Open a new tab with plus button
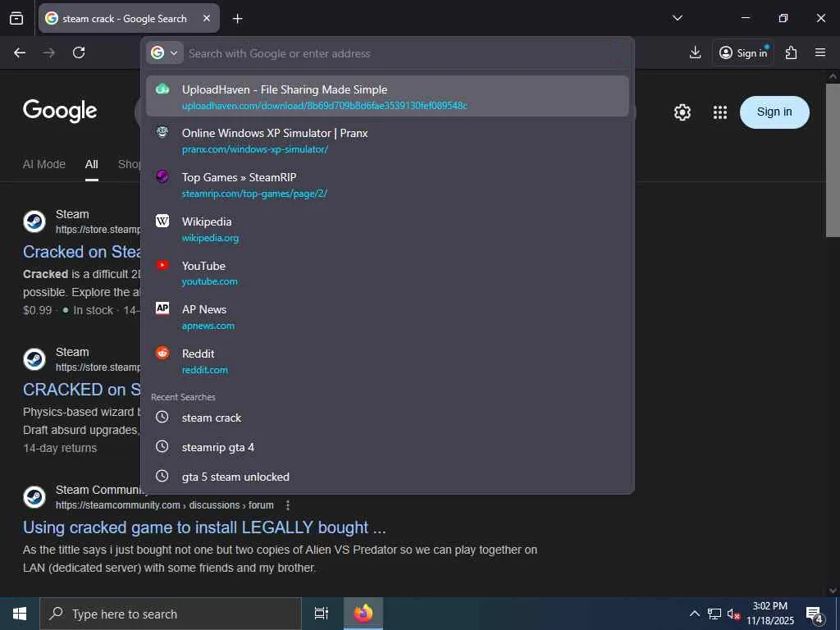The image size is (840, 630). point(237,19)
